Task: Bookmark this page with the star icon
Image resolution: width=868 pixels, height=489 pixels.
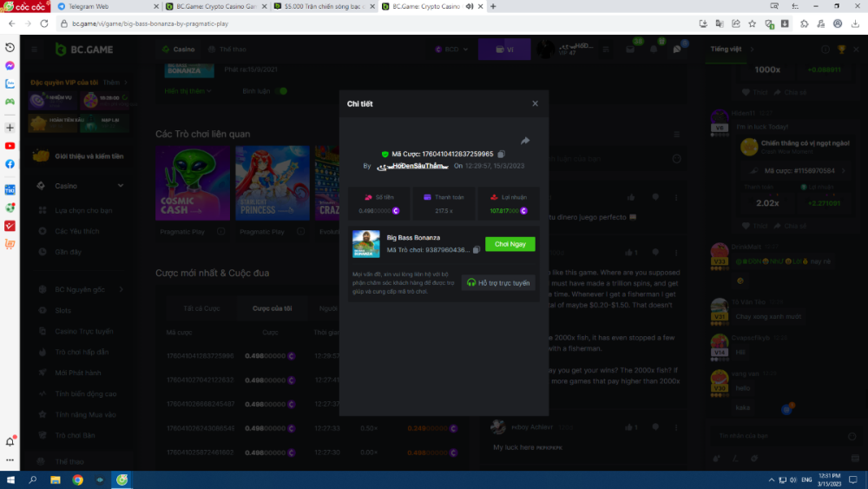Action: (753, 23)
